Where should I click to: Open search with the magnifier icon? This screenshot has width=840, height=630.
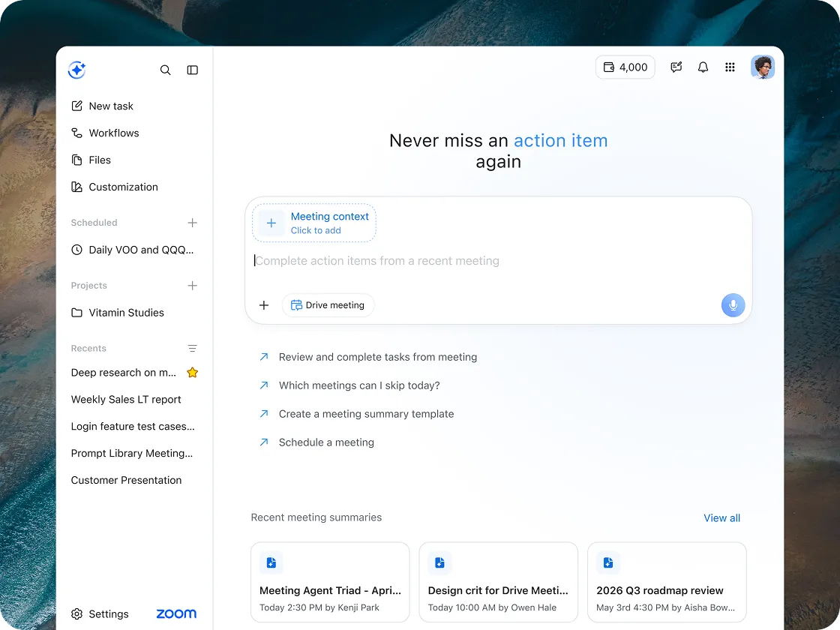click(x=166, y=70)
